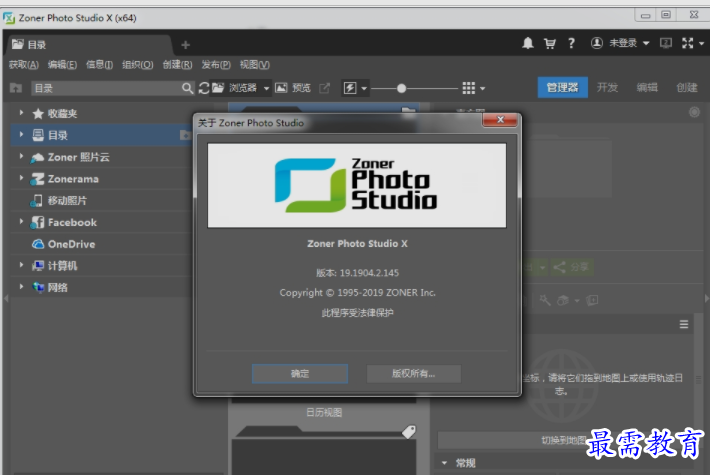Click the notifications bell icon
The image size is (710, 475).
pos(528,44)
